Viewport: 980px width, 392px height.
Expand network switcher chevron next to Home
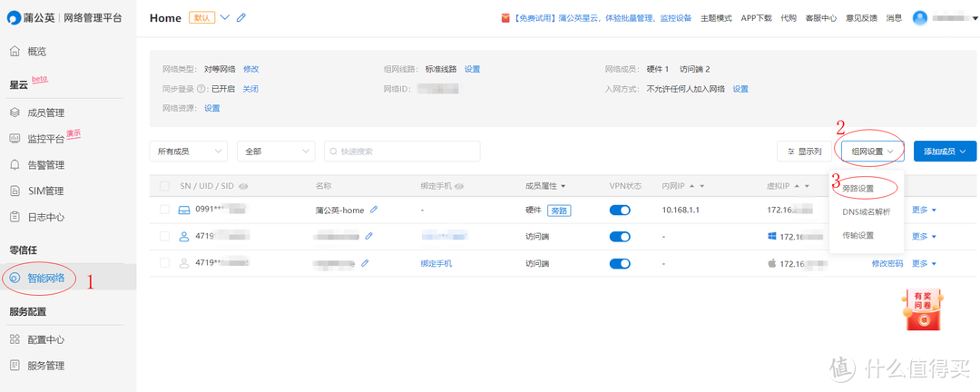tap(226, 18)
